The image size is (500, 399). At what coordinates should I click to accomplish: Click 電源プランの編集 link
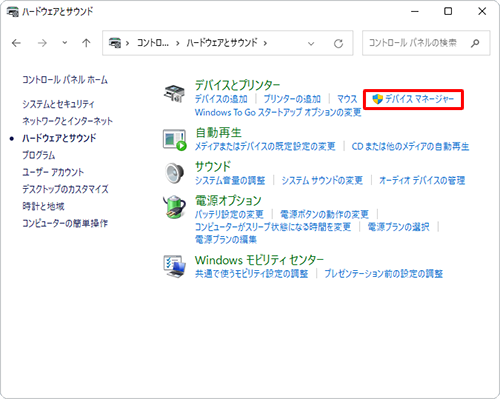coord(226,239)
